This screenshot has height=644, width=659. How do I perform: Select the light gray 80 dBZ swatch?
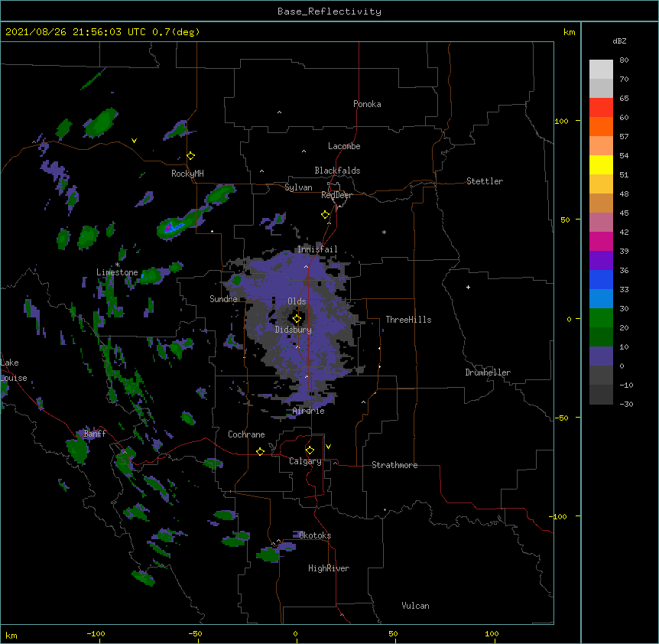coord(601,70)
